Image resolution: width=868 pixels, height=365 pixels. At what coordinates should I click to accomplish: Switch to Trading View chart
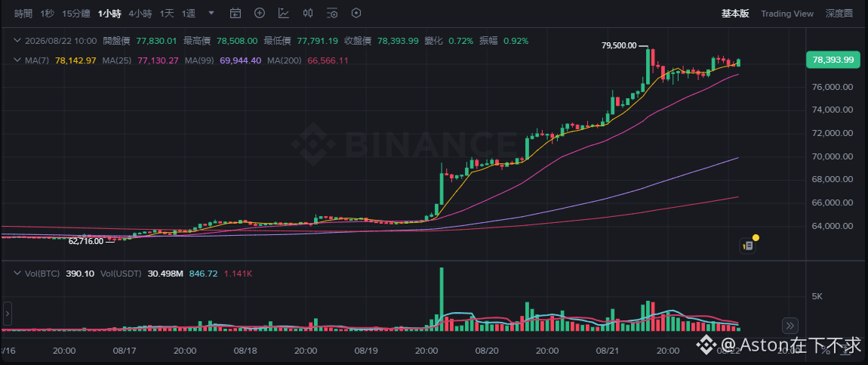(x=787, y=14)
